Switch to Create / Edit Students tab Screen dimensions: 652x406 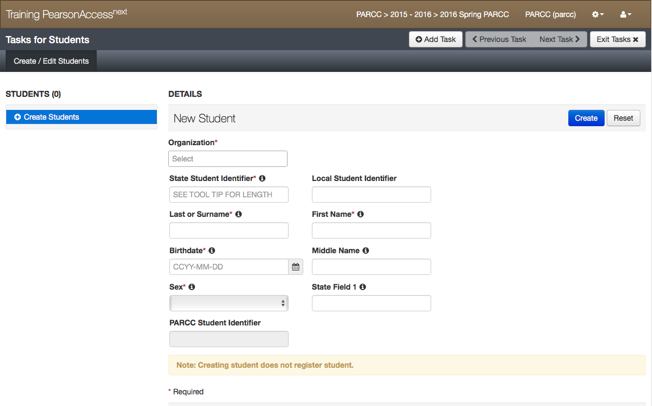(x=51, y=61)
